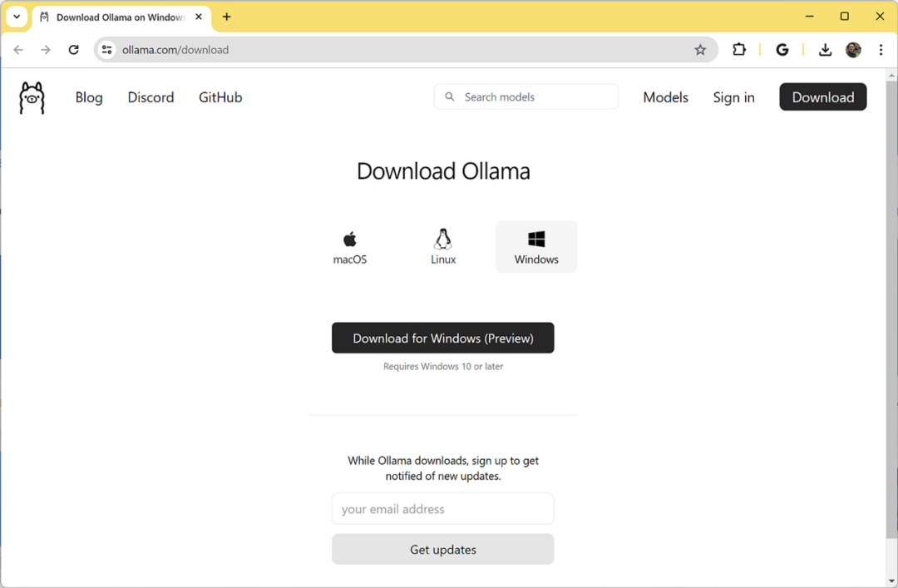Screen dimensions: 898x588
Task: Bookmark this page with the star icon
Action: (x=700, y=50)
